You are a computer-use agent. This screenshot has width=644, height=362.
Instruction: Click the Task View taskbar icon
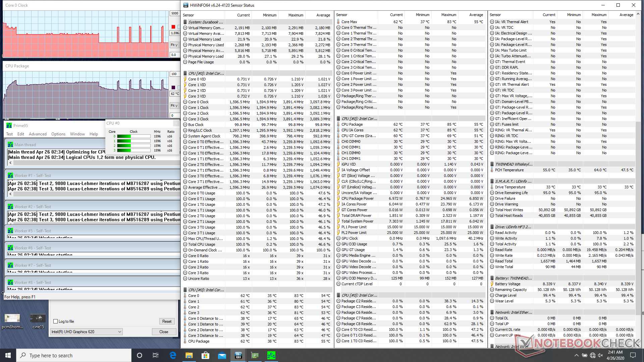pyautogui.click(x=156, y=355)
